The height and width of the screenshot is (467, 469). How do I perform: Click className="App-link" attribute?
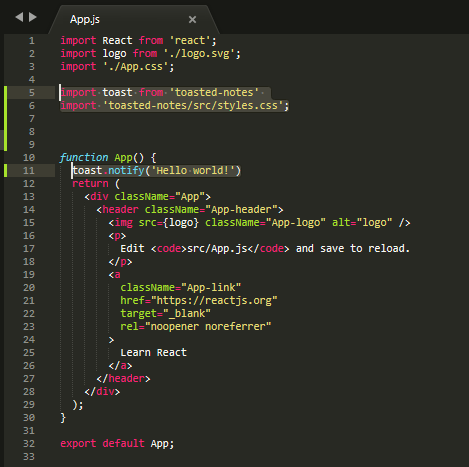pyautogui.click(x=181, y=288)
